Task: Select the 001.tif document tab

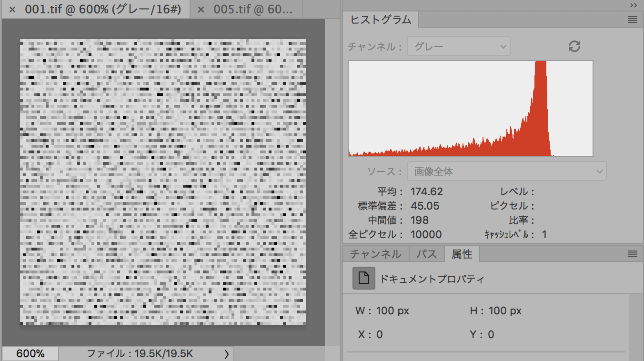Action: point(102,10)
